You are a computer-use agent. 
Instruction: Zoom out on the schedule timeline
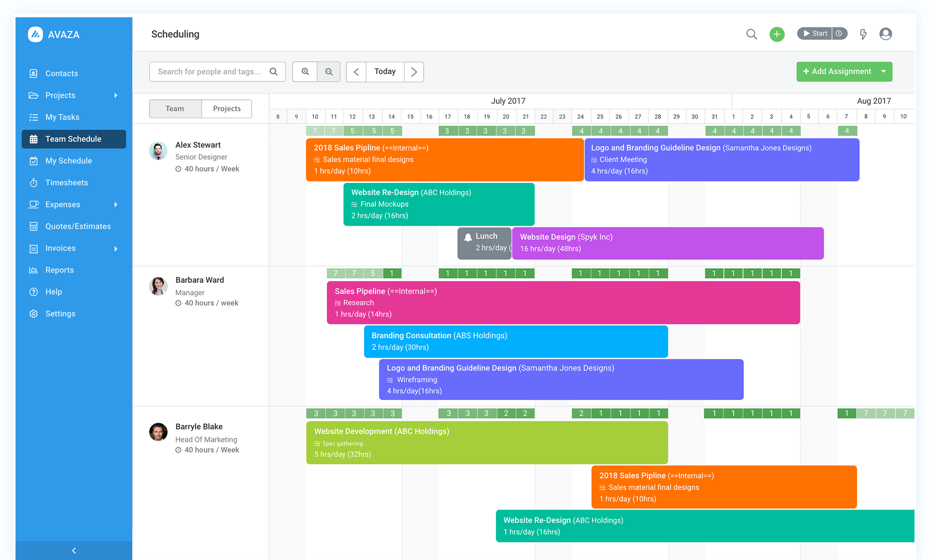pyautogui.click(x=329, y=72)
